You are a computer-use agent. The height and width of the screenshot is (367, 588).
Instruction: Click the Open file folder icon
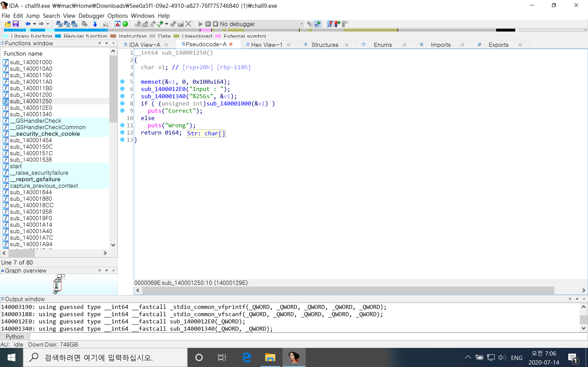click(x=8, y=24)
